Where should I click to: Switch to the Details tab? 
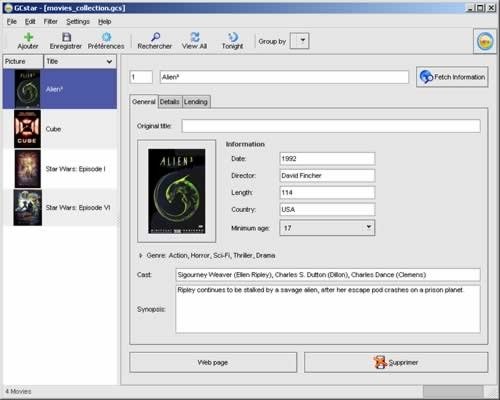coord(170,102)
